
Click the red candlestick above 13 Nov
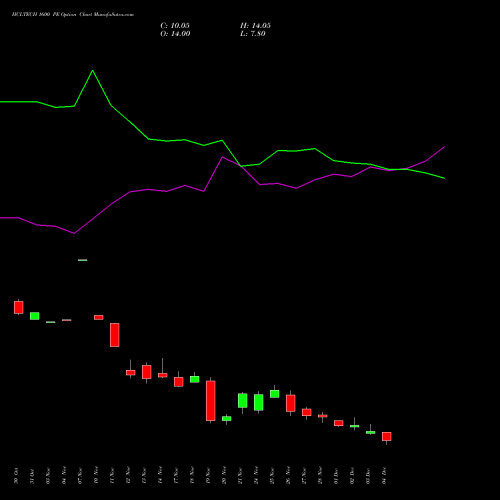click(147, 372)
